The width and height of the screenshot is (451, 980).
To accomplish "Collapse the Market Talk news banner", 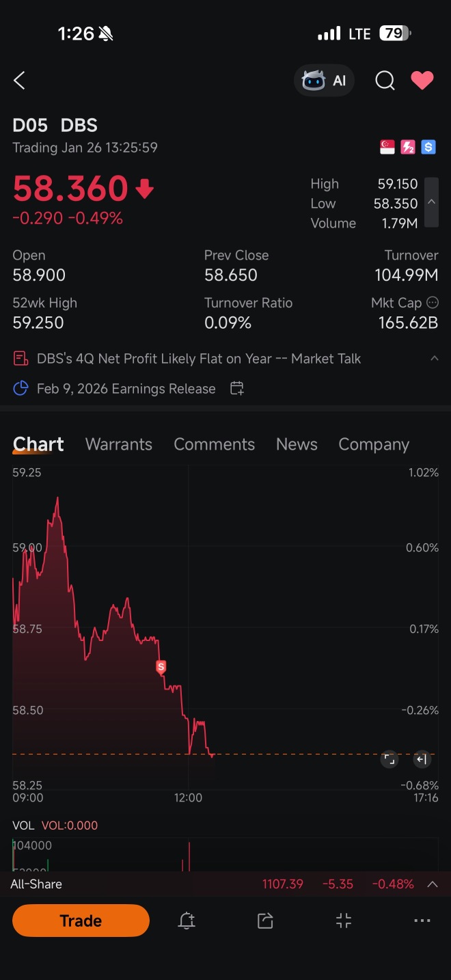I will coord(434,358).
